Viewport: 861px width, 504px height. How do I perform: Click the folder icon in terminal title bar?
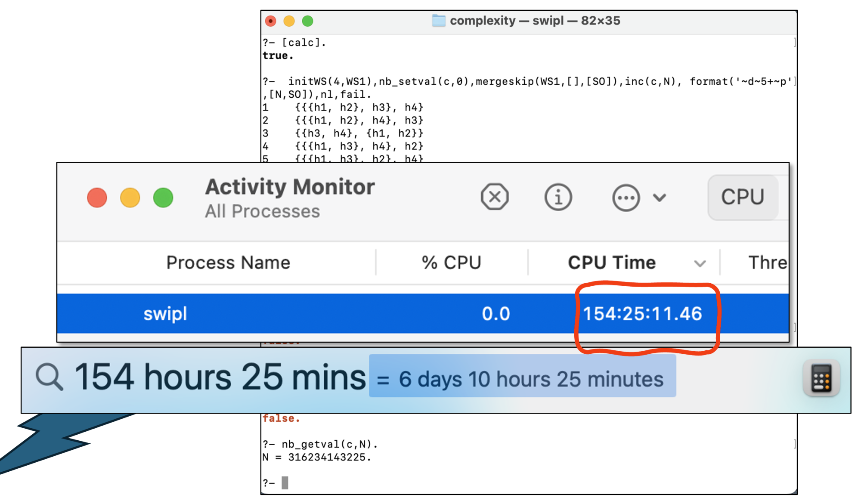(x=438, y=20)
